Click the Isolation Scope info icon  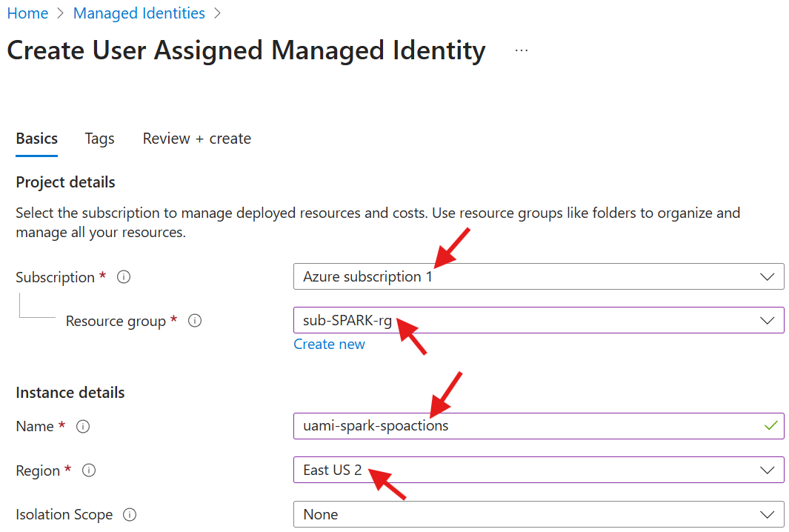coord(130,514)
